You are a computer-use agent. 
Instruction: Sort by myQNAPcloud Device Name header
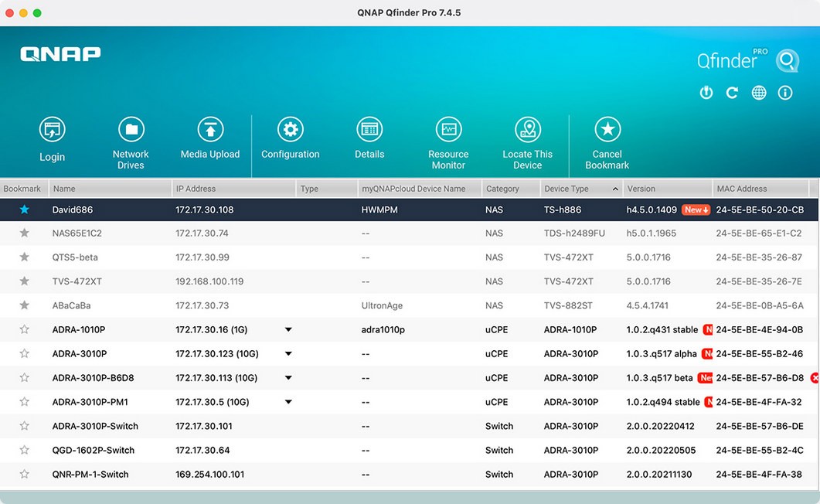420,189
